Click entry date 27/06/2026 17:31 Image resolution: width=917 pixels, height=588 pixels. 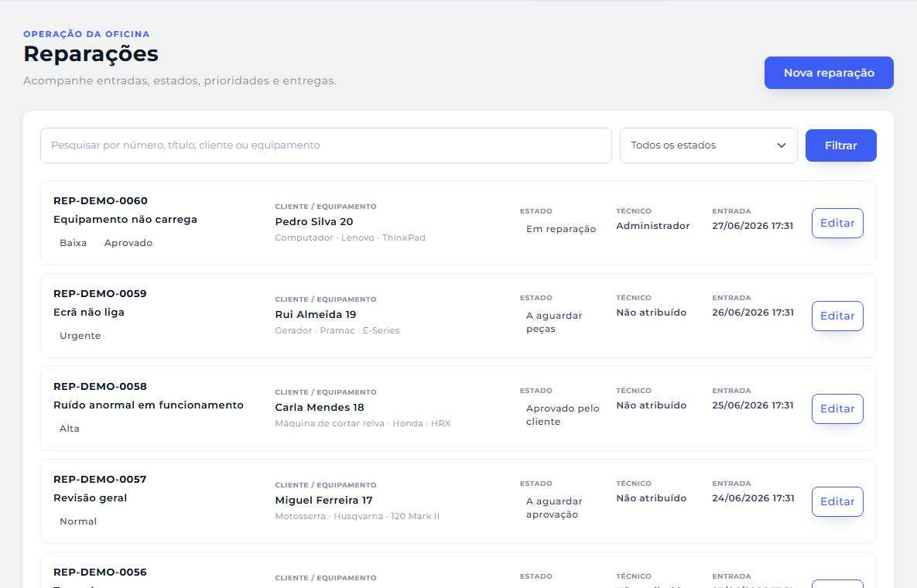[753, 226]
